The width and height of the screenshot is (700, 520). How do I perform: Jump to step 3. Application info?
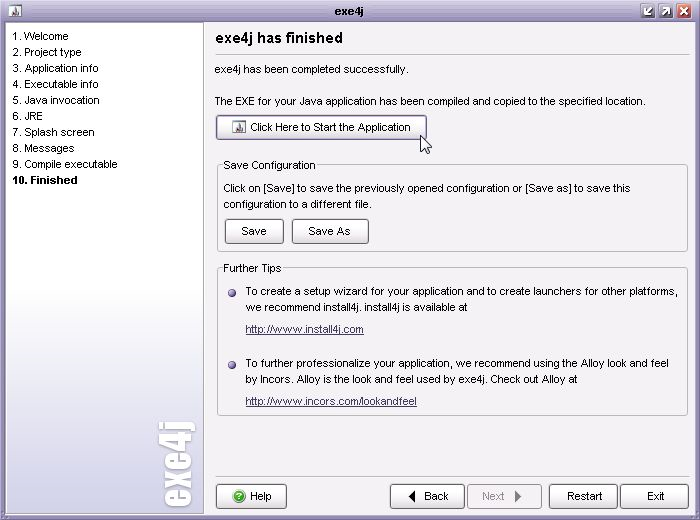tap(55, 68)
